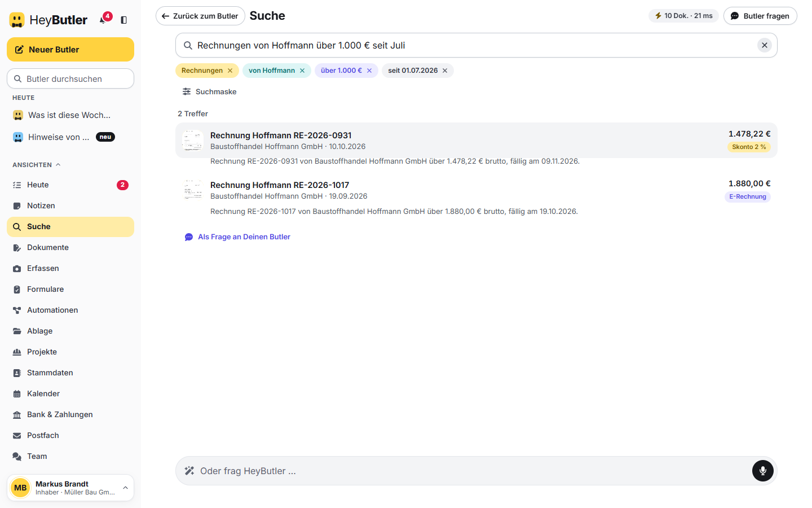Screen dimensions: 812x508
Task: Click the '10 Dok. · 21 ms' status pill
Action: (x=683, y=16)
